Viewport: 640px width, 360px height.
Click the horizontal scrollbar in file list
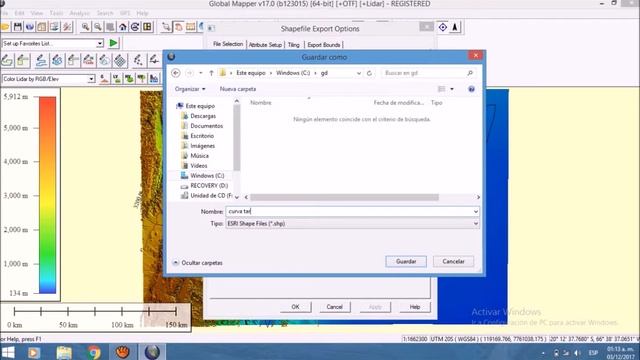tap(344, 198)
